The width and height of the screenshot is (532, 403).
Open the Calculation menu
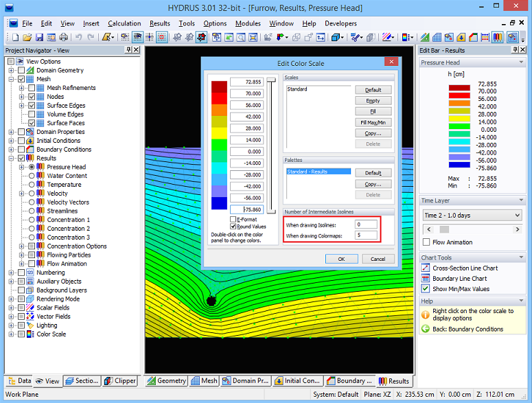point(124,23)
